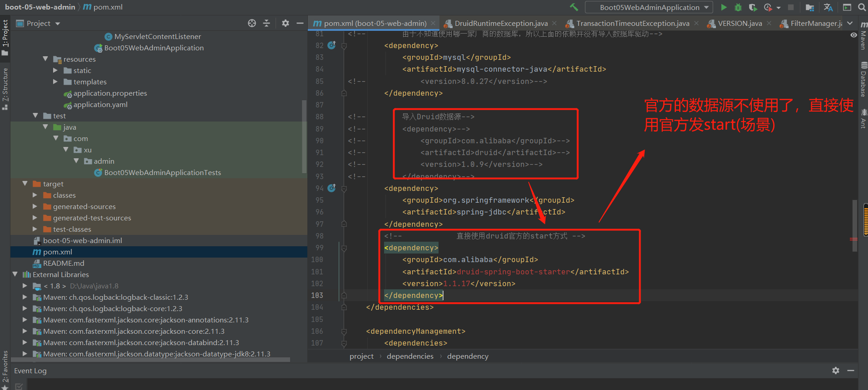This screenshot has height=390, width=868.
Task: Toggle the 1: Project tool window stripe
Action: point(5,37)
